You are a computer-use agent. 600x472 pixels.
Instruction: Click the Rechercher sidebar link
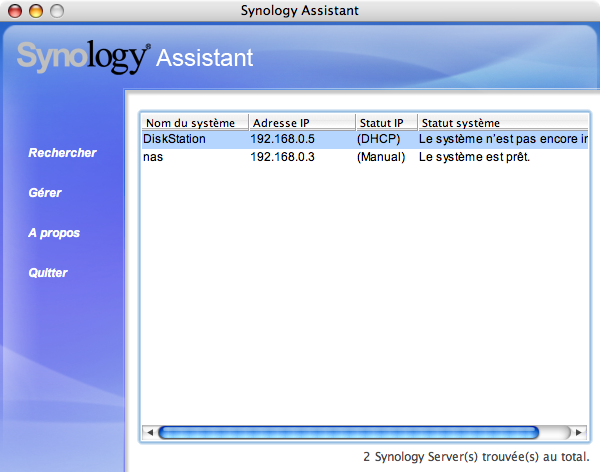coord(62,153)
